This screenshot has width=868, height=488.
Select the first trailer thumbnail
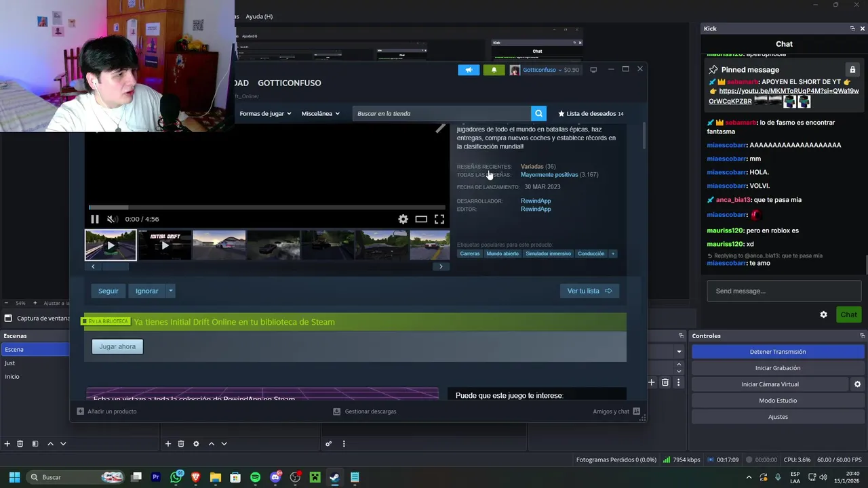pyautogui.click(x=111, y=245)
